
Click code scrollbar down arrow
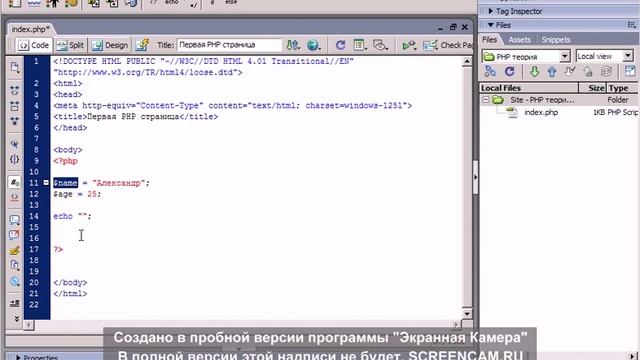tap(467, 313)
